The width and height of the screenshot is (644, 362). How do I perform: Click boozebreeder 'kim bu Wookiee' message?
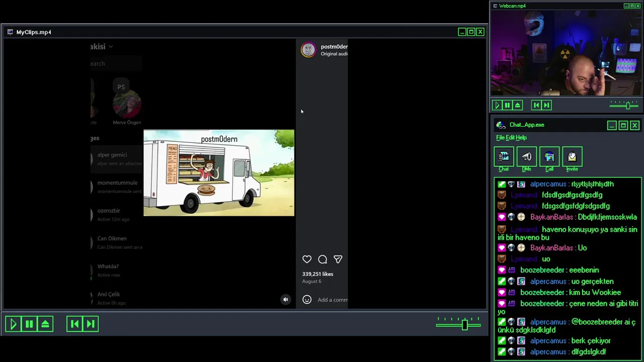(x=559, y=293)
